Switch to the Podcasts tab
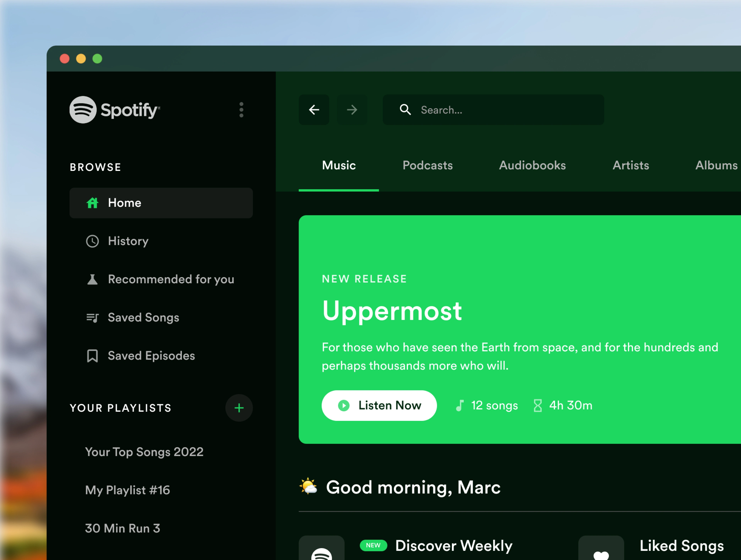 tap(427, 165)
